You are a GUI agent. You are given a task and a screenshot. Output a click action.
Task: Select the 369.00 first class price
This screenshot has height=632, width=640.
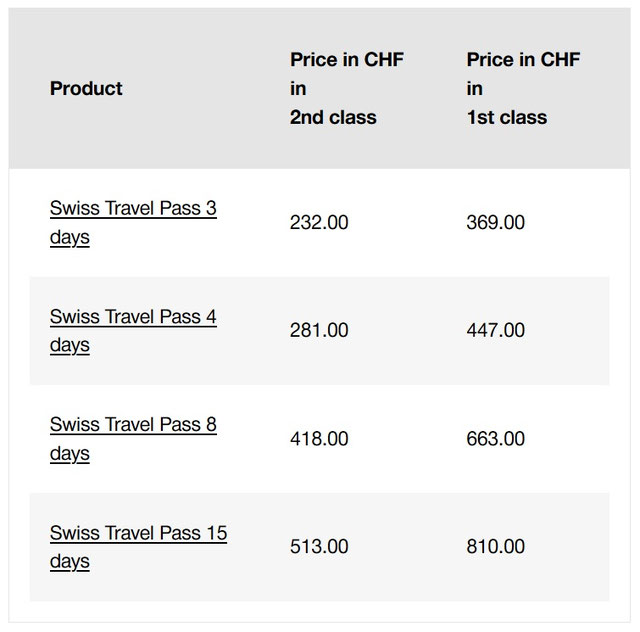[x=495, y=222]
